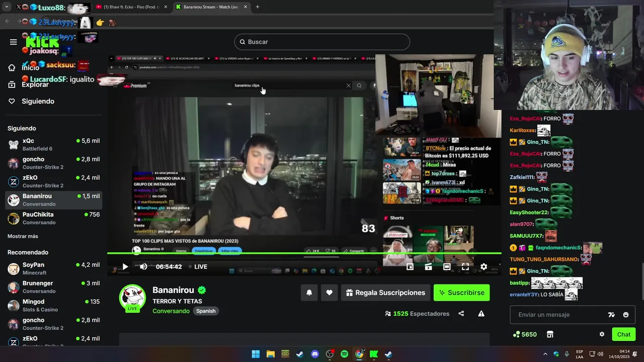Viewport: 644px width, 362px height.
Task: Report the stream via warning icon
Action: pyautogui.click(x=481, y=314)
